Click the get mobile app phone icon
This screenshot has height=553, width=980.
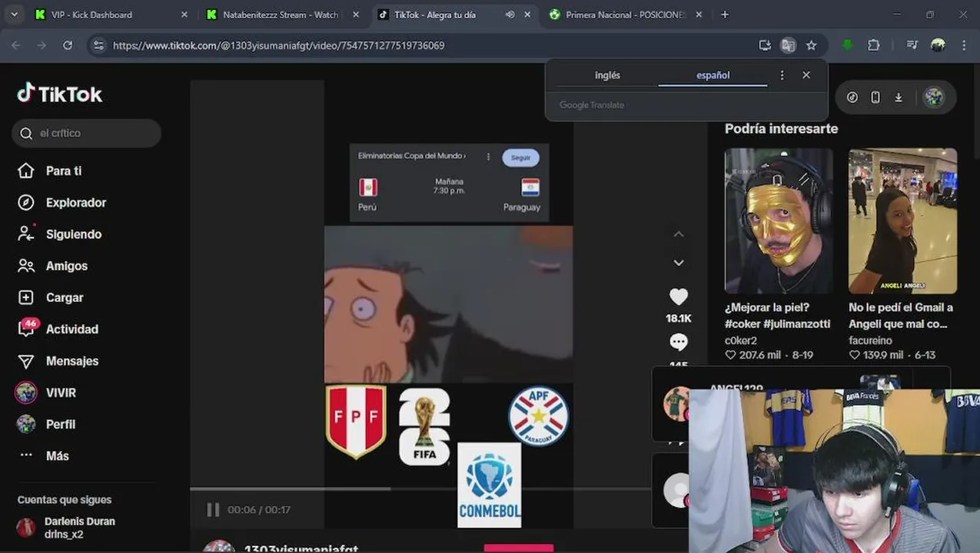pos(875,98)
